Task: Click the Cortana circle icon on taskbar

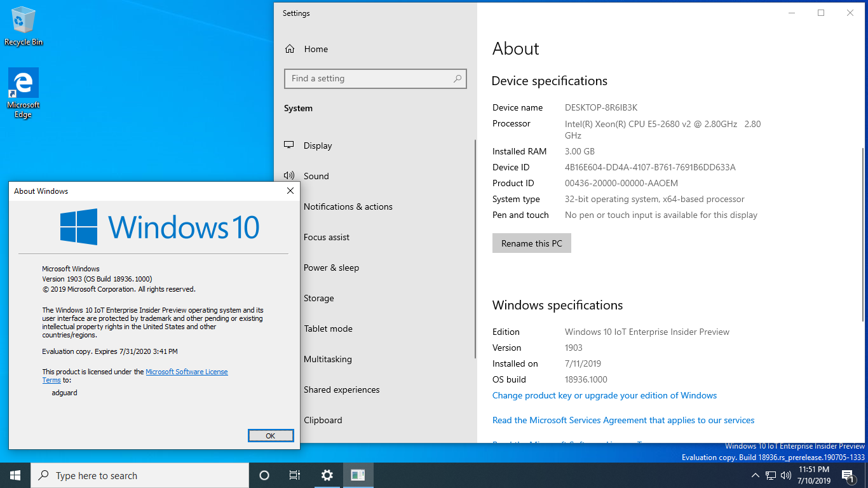Action: (x=264, y=475)
